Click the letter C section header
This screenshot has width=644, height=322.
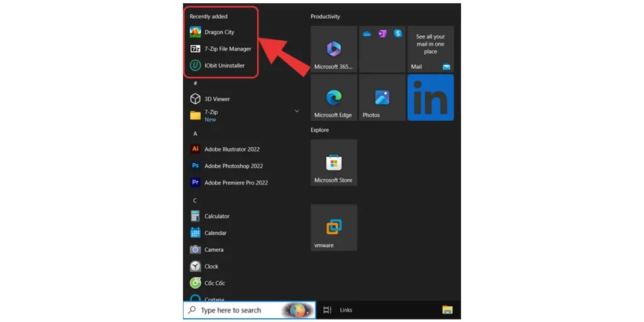click(x=195, y=201)
